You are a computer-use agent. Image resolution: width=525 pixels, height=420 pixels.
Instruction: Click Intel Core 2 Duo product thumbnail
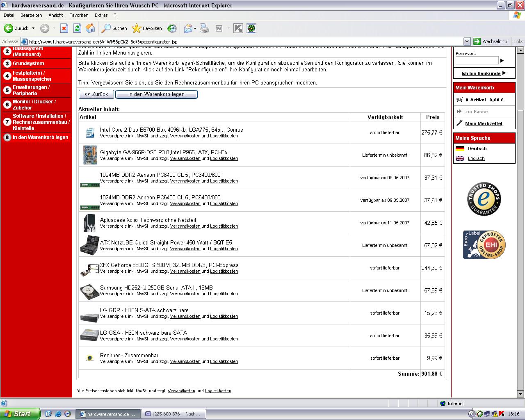[x=89, y=132]
